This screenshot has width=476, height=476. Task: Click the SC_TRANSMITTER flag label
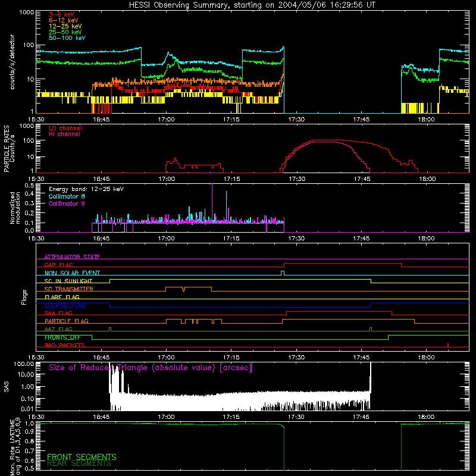pyautogui.click(x=69, y=289)
